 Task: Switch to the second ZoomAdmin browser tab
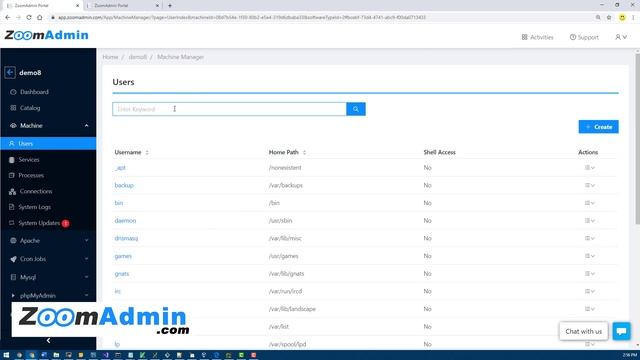[124, 6]
